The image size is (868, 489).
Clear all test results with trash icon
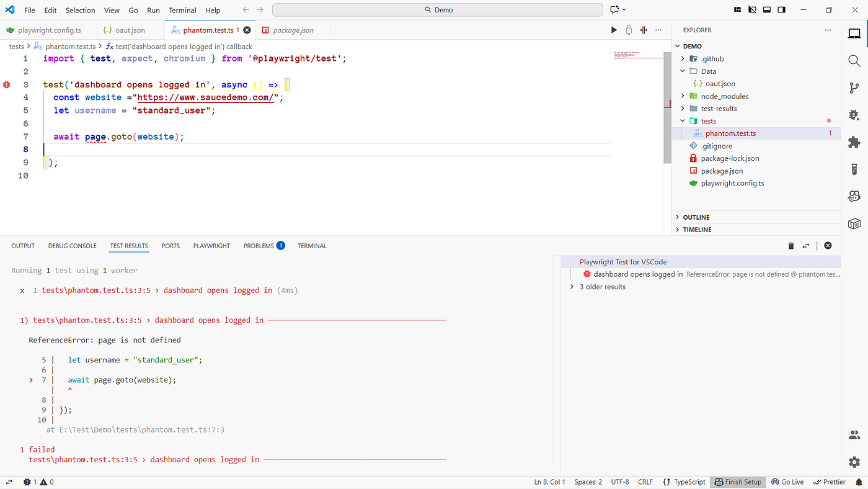coord(791,246)
